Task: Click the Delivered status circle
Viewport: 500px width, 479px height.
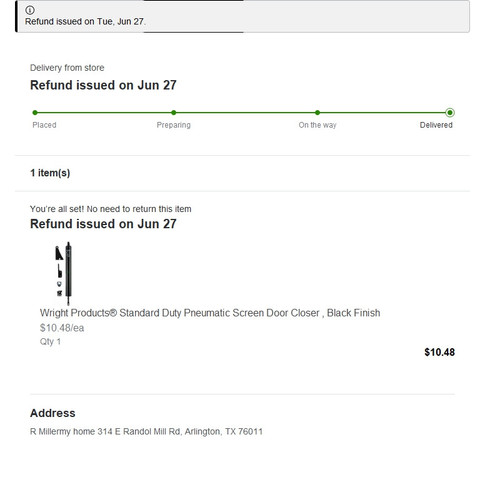Action: (450, 113)
